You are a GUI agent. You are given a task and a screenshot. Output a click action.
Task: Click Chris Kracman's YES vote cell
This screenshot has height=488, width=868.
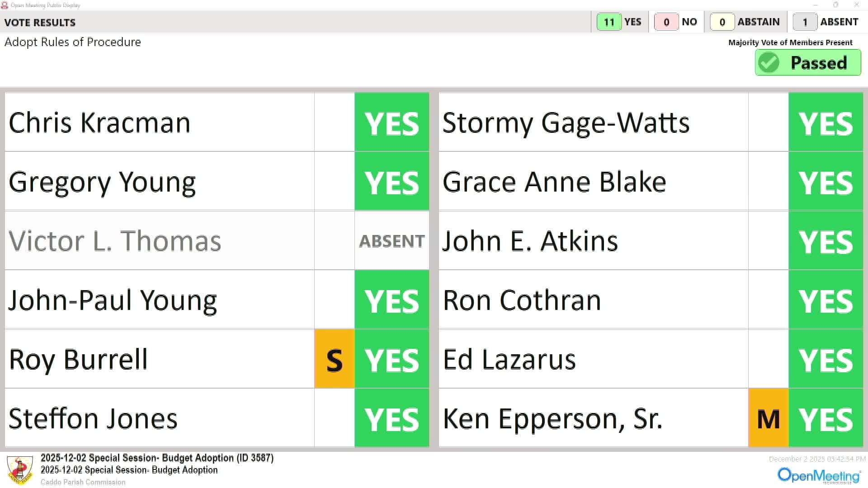coord(392,122)
